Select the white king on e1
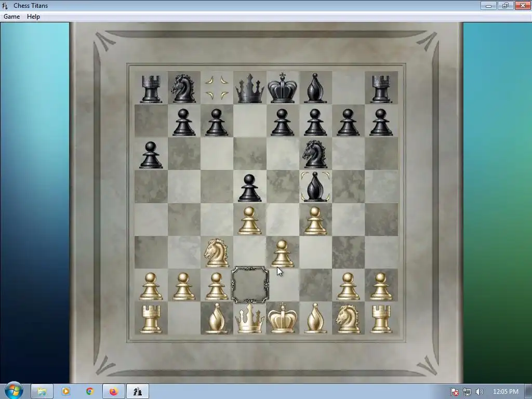Viewport: 532px width, 399px height. click(282, 317)
